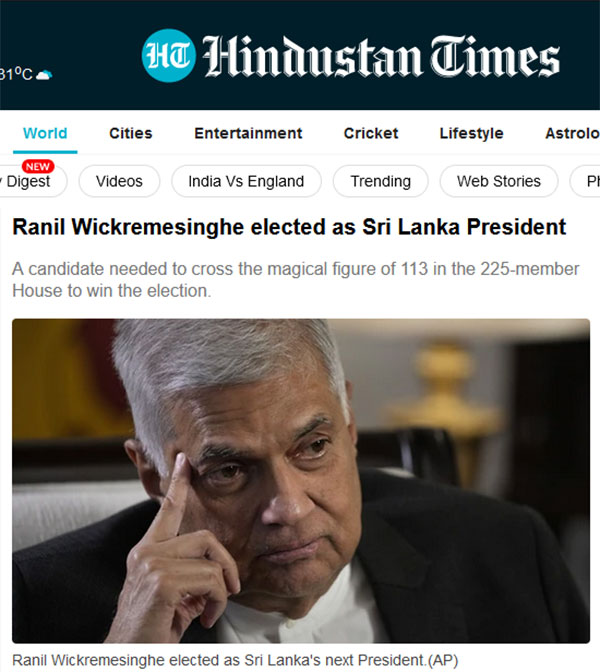Open the Web Stories pill
Viewport: 600px width, 672px height.
pos(499,181)
